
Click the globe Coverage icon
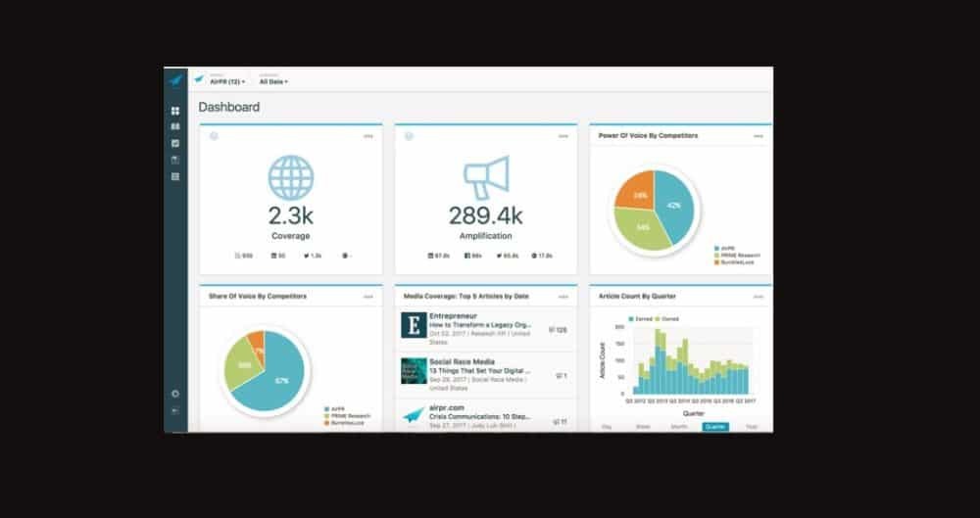[x=290, y=178]
